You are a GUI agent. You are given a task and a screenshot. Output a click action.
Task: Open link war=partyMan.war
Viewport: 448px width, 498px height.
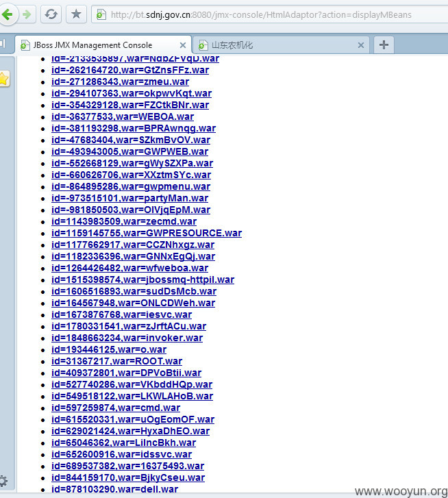pyautogui.click(x=129, y=198)
